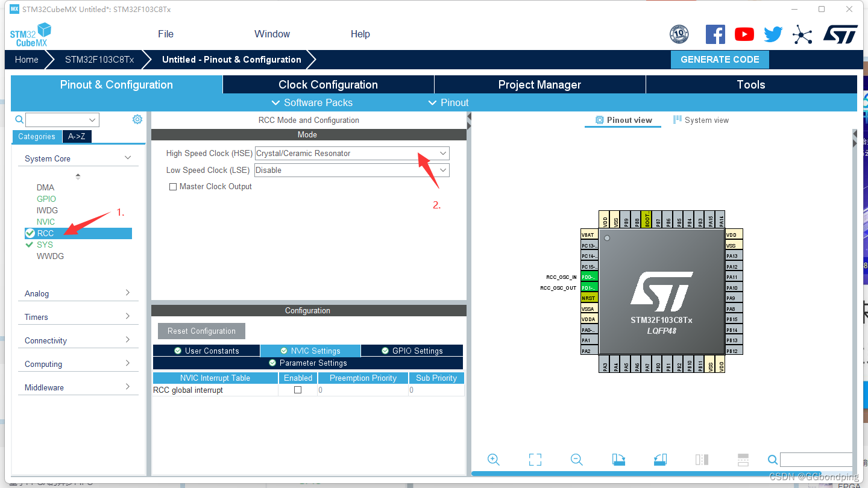
Task: Click the PA13 pin on chip
Action: [x=734, y=256]
